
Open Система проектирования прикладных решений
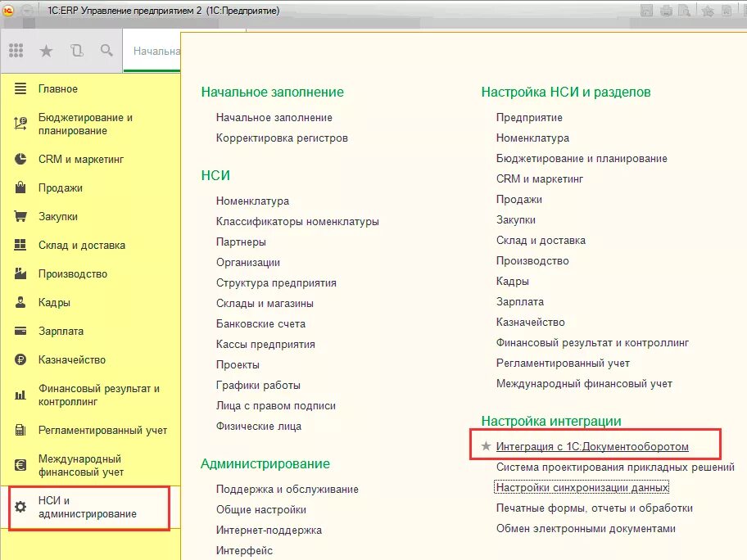click(615, 467)
